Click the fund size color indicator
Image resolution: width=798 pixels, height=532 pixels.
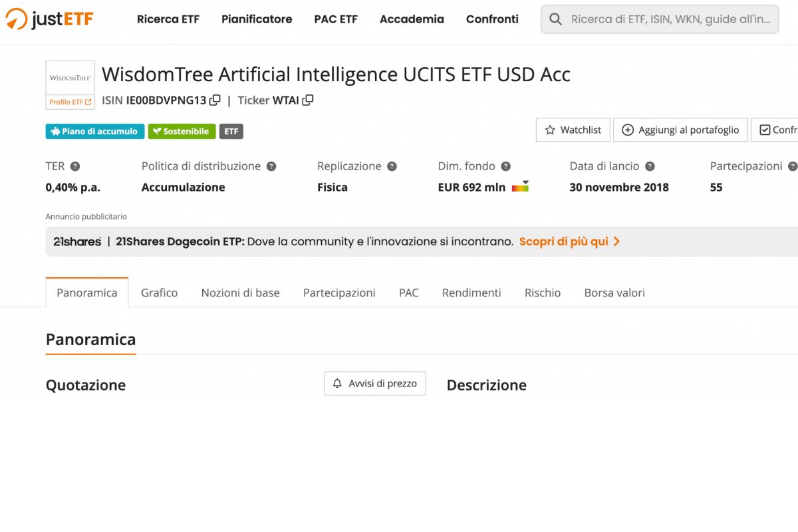click(520, 188)
